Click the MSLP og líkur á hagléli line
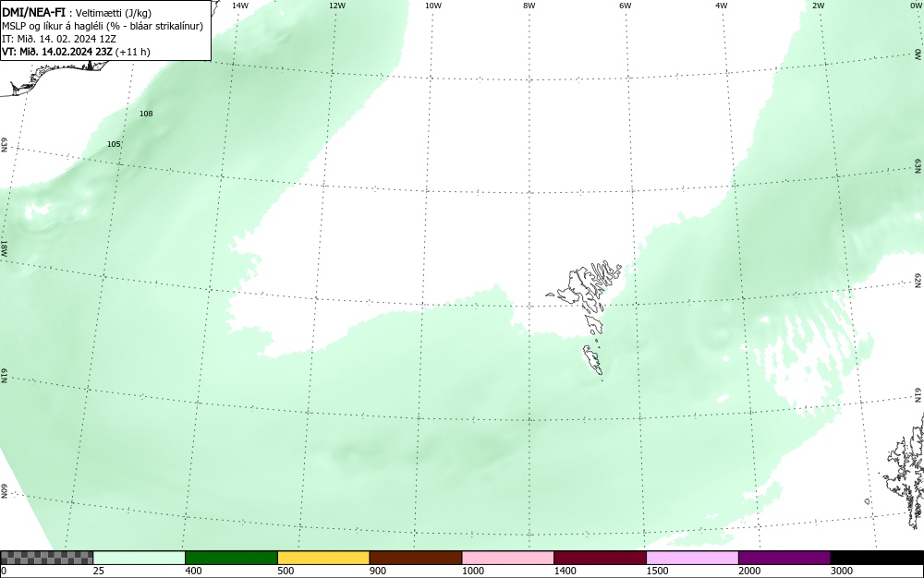924x578 pixels. point(103,26)
